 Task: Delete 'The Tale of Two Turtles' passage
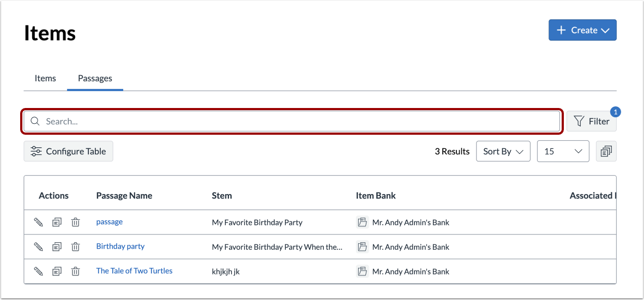coord(75,271)
